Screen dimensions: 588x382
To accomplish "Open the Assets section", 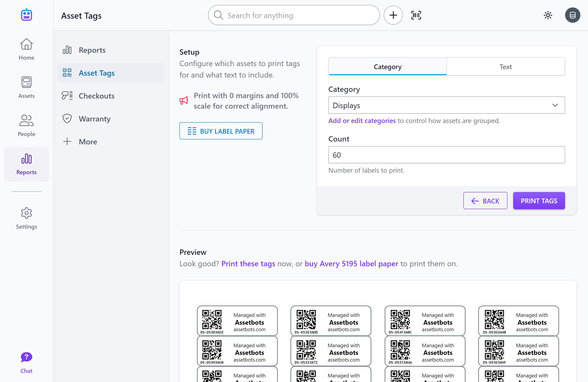I will point(26,87).
